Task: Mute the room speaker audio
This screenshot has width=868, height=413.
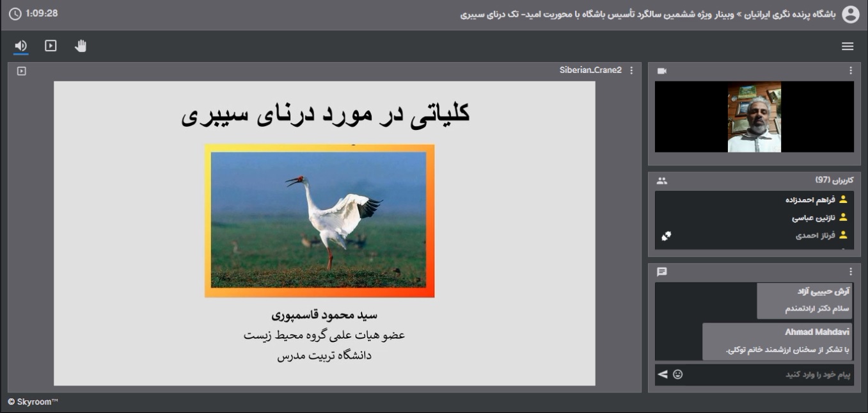Action: 21,45
